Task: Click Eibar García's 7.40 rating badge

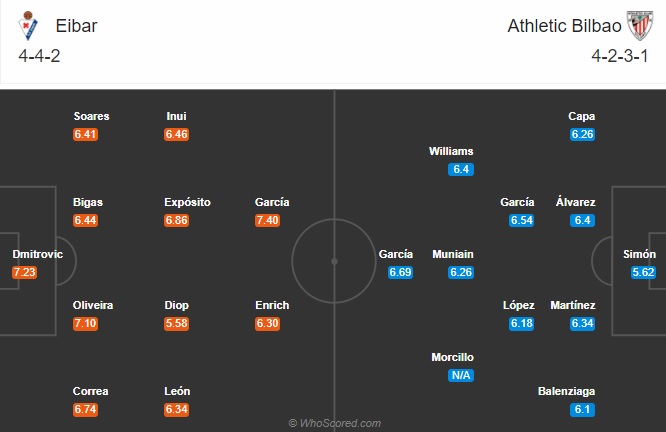Action: [268, 220]
